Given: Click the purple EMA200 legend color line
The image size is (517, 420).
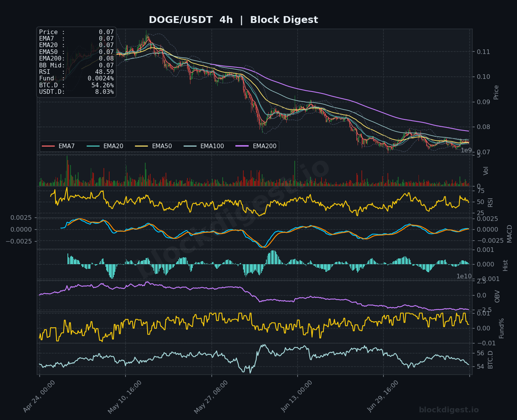Looking at the screenshot, I should (x=242, y=146).
